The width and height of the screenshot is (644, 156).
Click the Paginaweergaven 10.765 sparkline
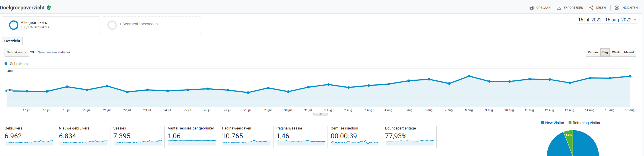(x=246, y=143)
